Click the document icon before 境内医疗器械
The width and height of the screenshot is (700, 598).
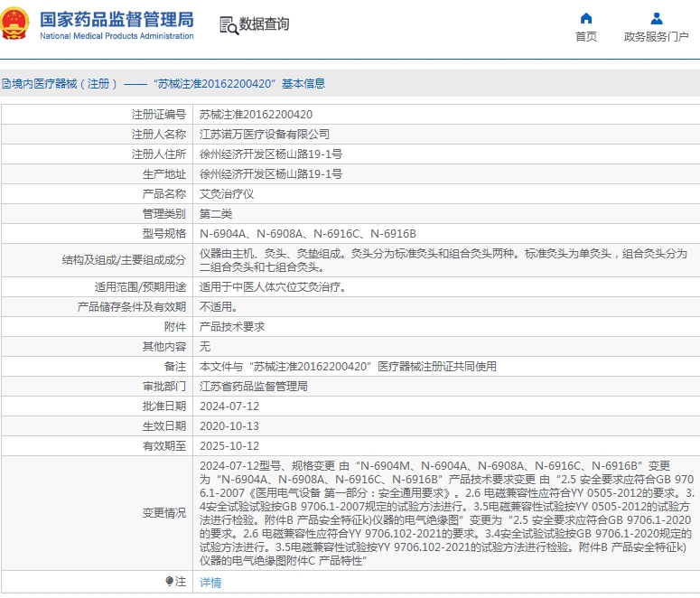coord(5,84)
